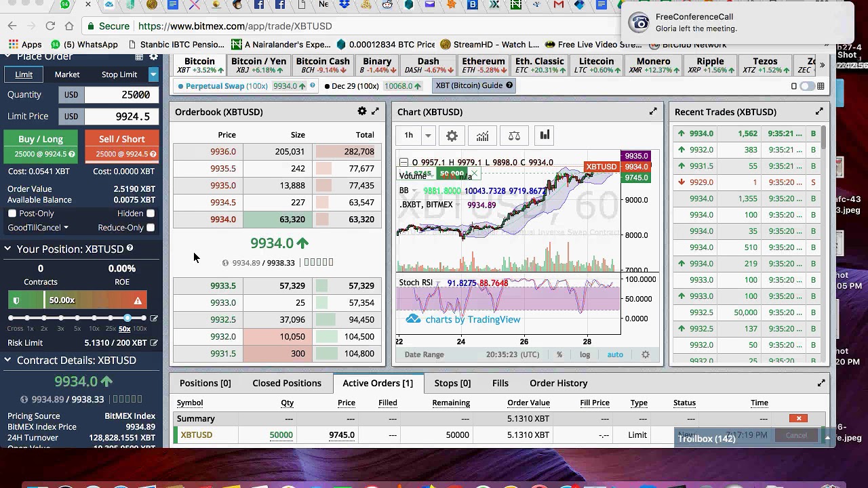Image resolution: width=868 pixels, height=488 pixels.
Task: Edit Risk Limit pencil icon
Action: click(154, 343)
